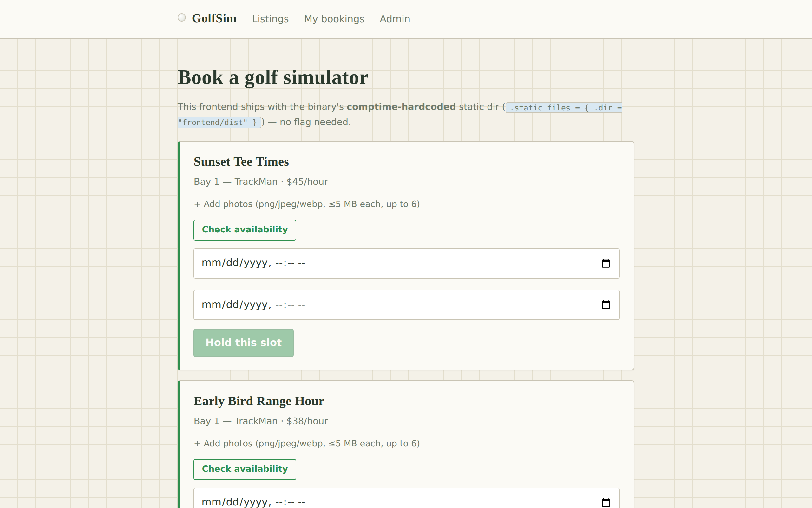
Task: Open the GolfSim home brand link
Action: (x=207, y=18)
